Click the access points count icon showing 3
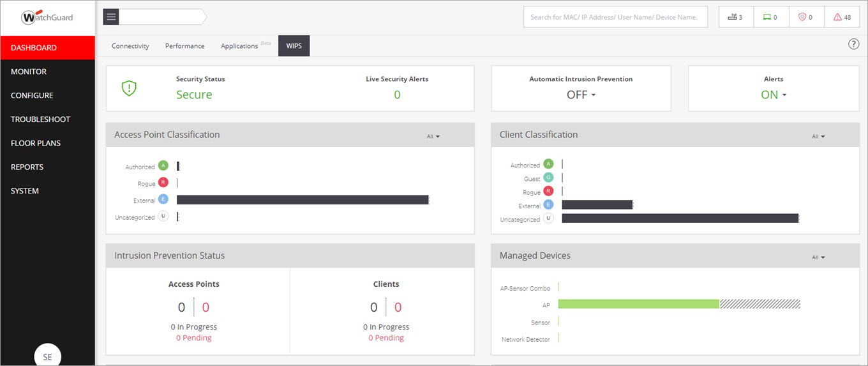Image resolution: width=868 pixels, height=366 pixels. pos(736,17)
